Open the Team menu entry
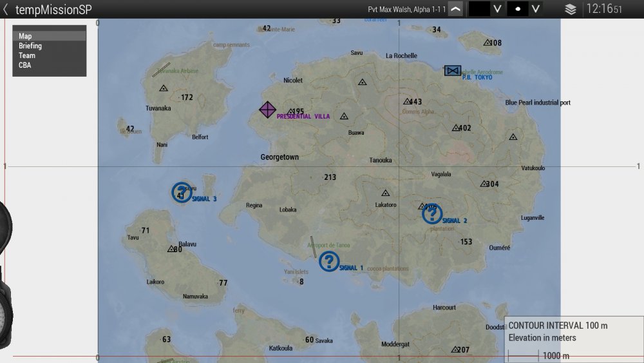This screenshot has height=363, width=644. [x=26, y=55]
